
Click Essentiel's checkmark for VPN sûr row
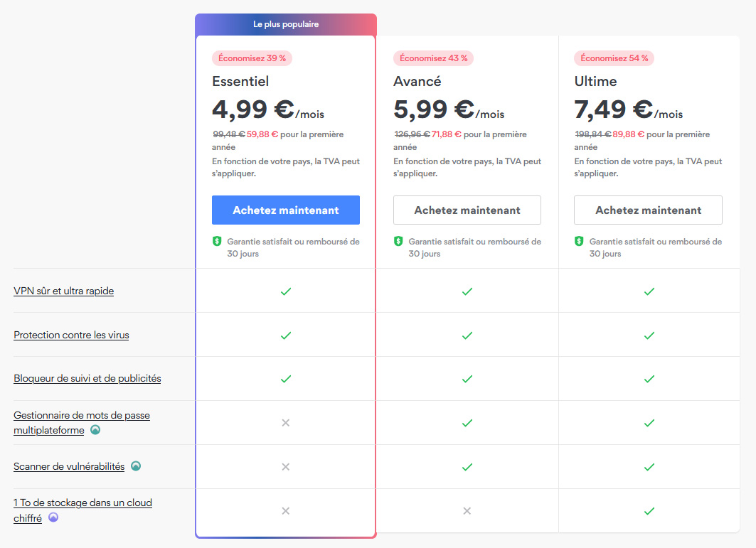[286, 291]
